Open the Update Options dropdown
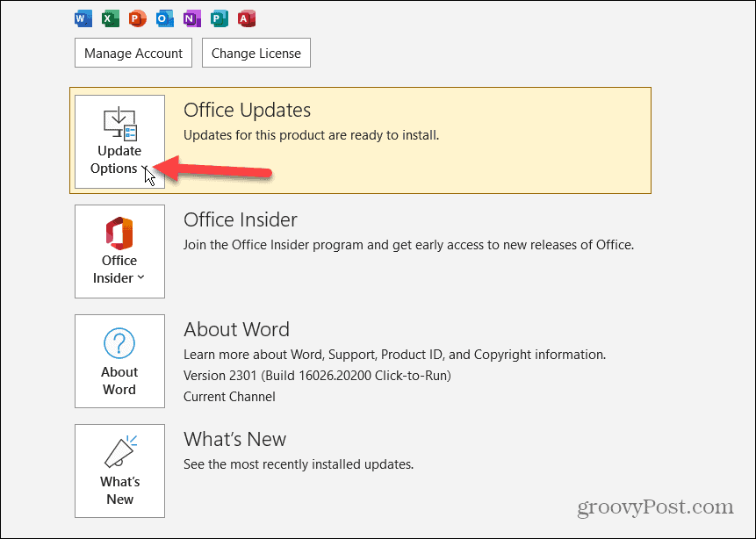This screenshot has width=756, height=539. (119, 141)
